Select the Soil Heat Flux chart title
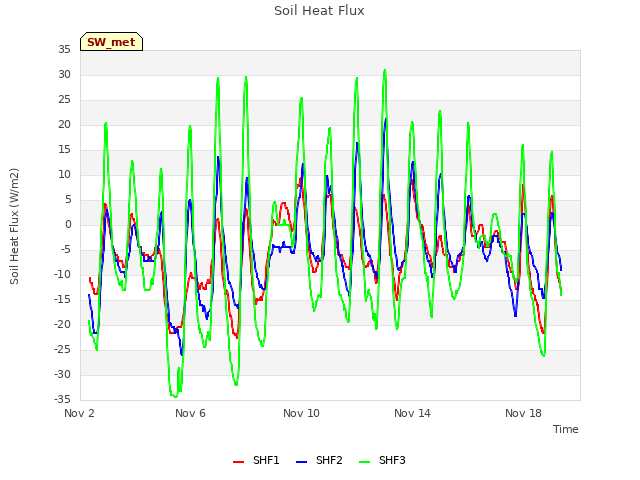This screenshot has height=480, width=640. (319, 11)
